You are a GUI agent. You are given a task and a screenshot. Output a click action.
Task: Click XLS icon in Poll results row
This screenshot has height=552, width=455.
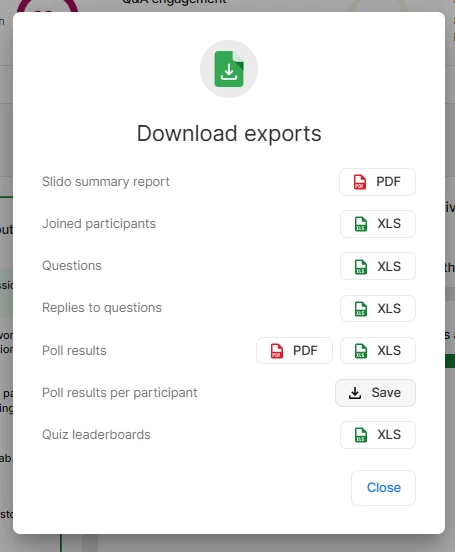click(x=361, y=351)
